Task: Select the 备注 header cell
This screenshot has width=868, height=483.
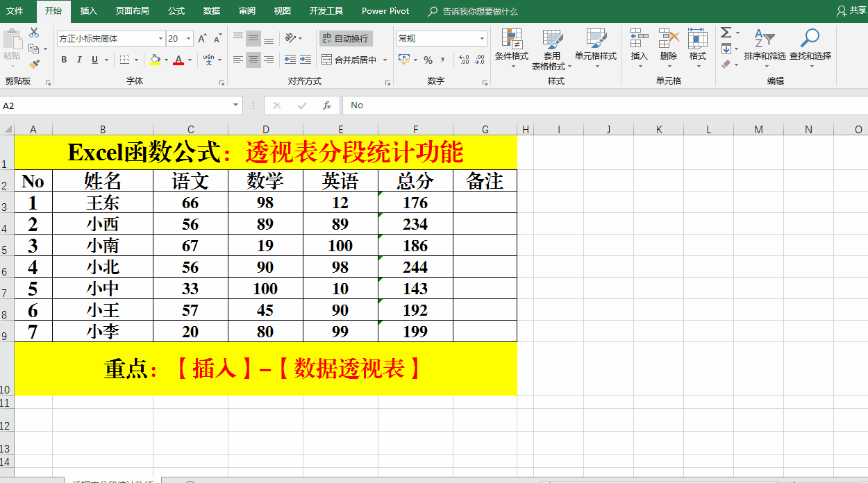Action: pos(485,181)
